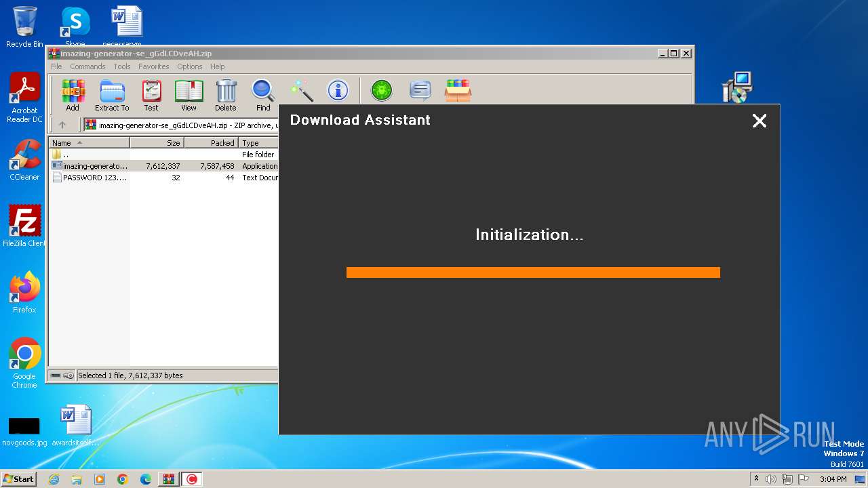This screenshot has height=488, width=868.
Task: Click the VirusScan green bug icon
Action: click(x=382, y=90)
